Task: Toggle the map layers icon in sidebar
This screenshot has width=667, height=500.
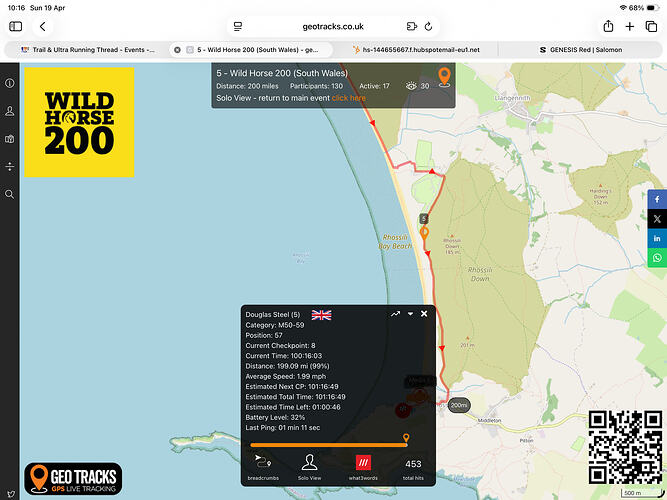Action: 10,139
